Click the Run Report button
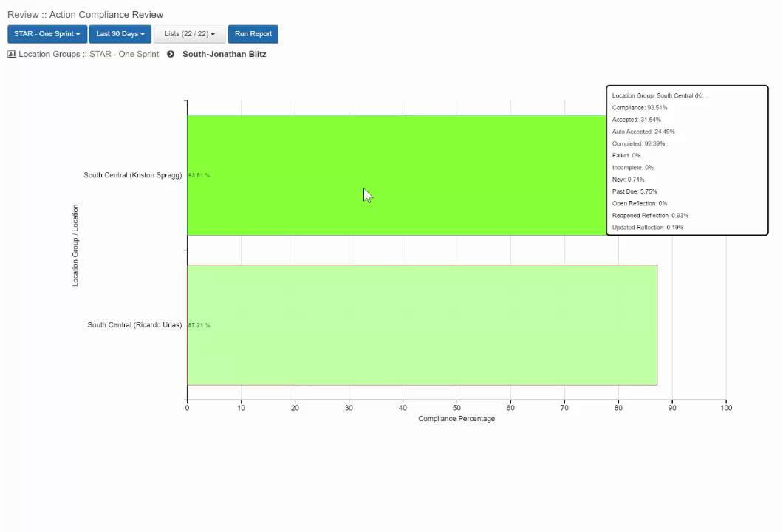This screenshot has width=783, height=532. (x=253, y=34)
